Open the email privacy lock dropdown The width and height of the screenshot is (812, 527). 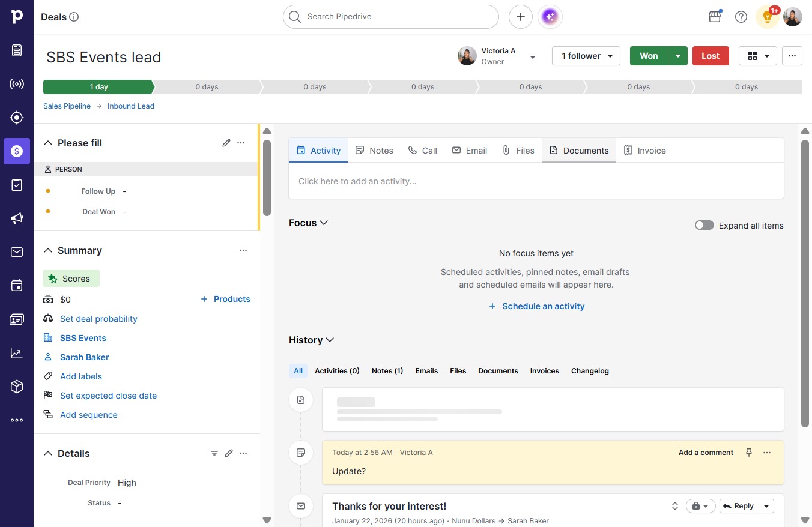[700, 506]
